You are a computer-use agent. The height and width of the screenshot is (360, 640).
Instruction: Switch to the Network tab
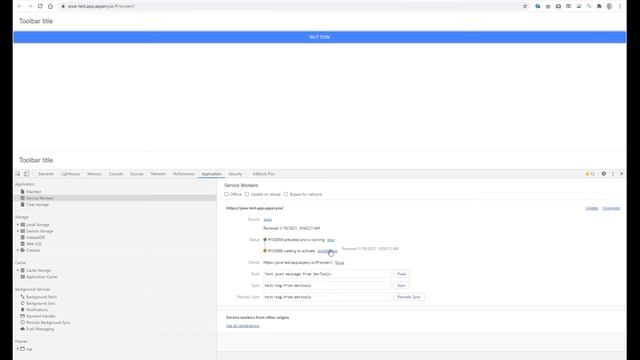pyautogui.click(x=158, y=174)
